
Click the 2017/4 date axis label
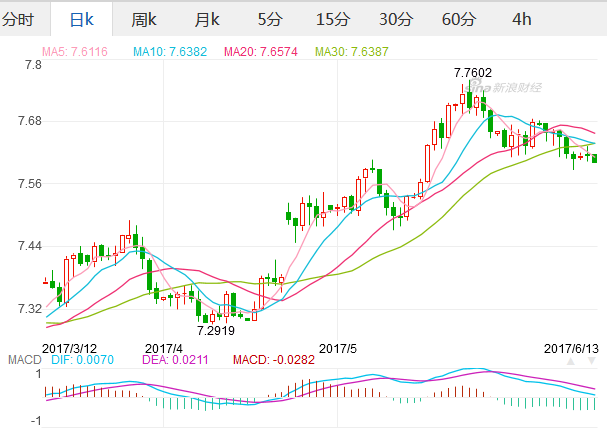point(163,349)
